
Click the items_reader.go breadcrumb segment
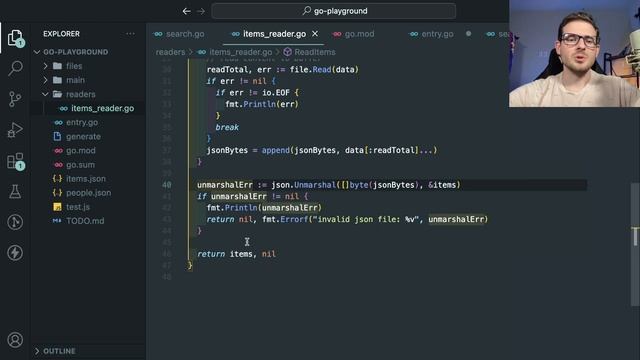(240, 52)
